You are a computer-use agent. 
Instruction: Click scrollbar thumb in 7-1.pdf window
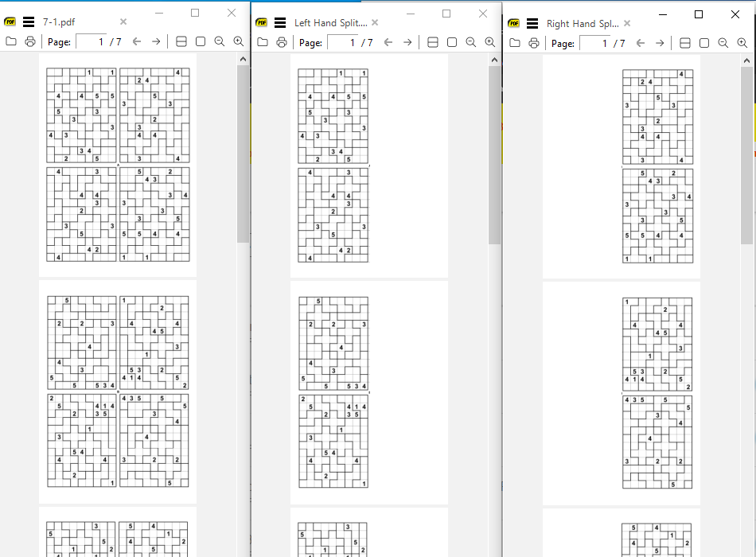pyautogui.click(x=243, y=154)
